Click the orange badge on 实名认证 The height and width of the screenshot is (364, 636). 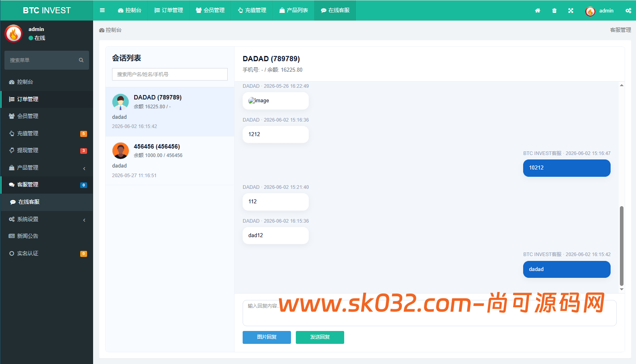(83, 254)
